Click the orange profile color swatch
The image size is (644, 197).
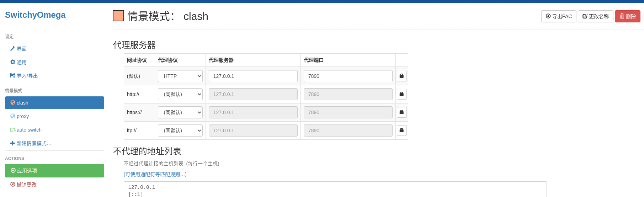(118, 16)
